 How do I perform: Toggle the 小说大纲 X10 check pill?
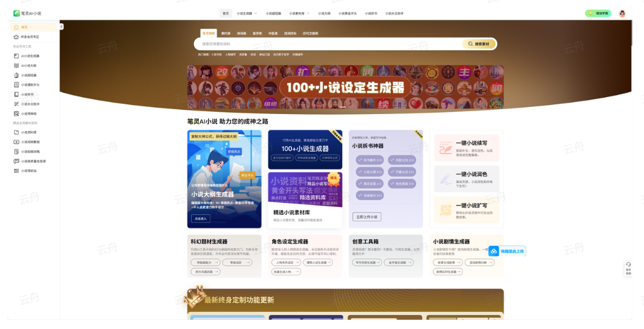tap(370, 172)
